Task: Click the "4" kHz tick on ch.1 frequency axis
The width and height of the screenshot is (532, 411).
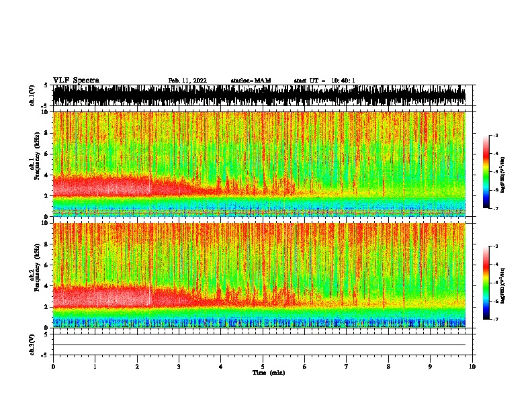Action: click(46, 175)
